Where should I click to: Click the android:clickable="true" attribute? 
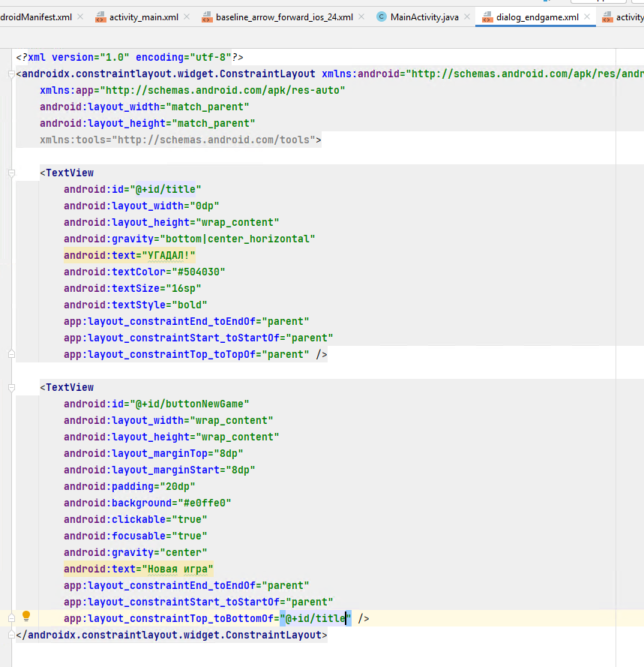pos(135,519)
